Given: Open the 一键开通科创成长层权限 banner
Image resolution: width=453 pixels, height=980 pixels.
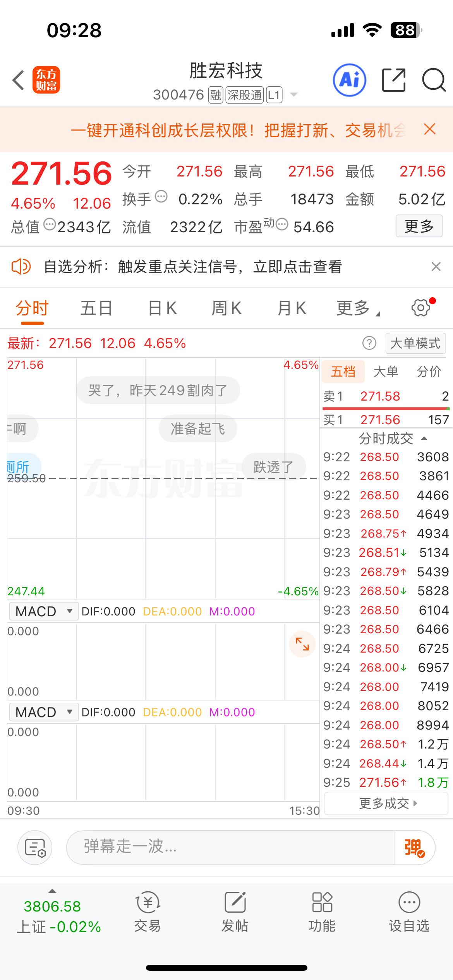Looking at the screenshot, I should pos(238,130).
